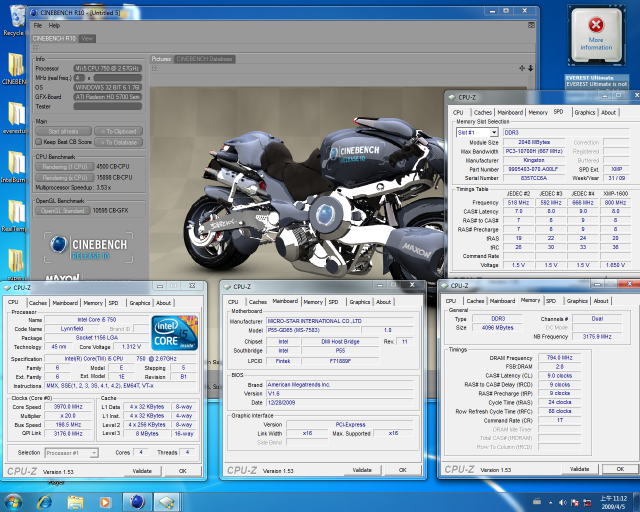Viewport: 640px width, 512px height.
Task: Select the 15898 CB-CPU score text
Action: [x=114, y=178]
